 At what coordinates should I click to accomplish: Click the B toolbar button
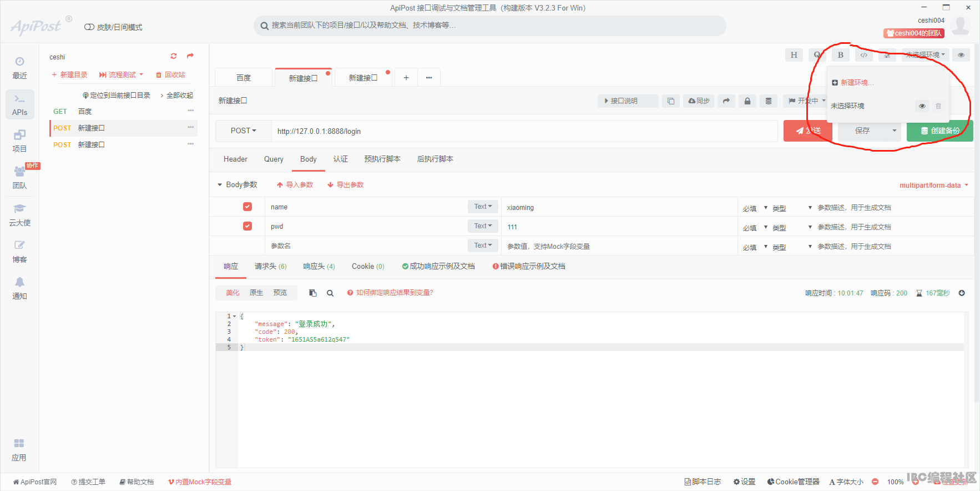840,55
